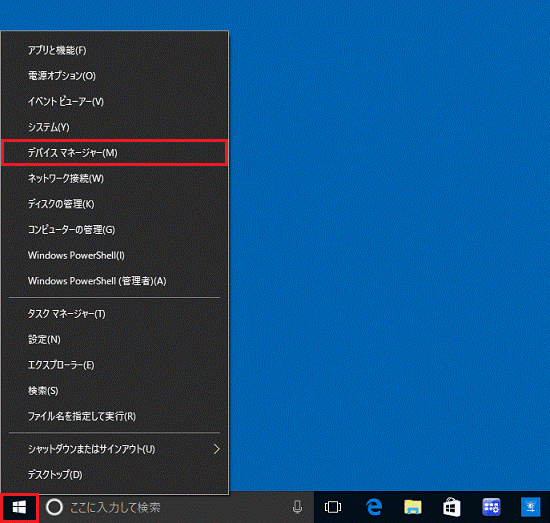Activate the microphone voice search icon
550x523 pixels.
click(x=297, y=507)
